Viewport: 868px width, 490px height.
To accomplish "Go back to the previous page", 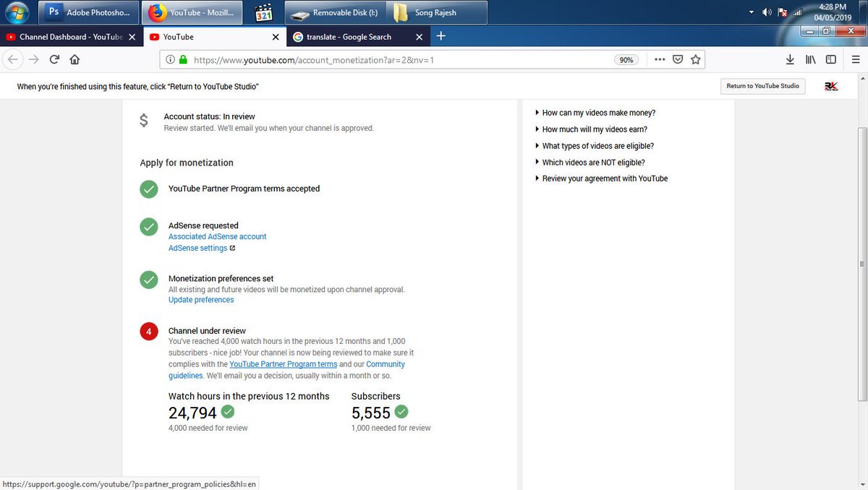I will pos(14,60).
